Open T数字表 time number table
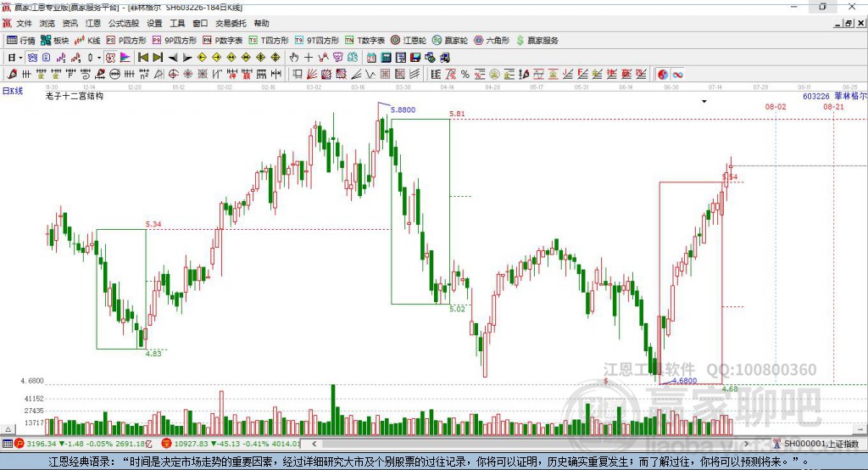This screenshot has width=868, height=470. point(364,41)
